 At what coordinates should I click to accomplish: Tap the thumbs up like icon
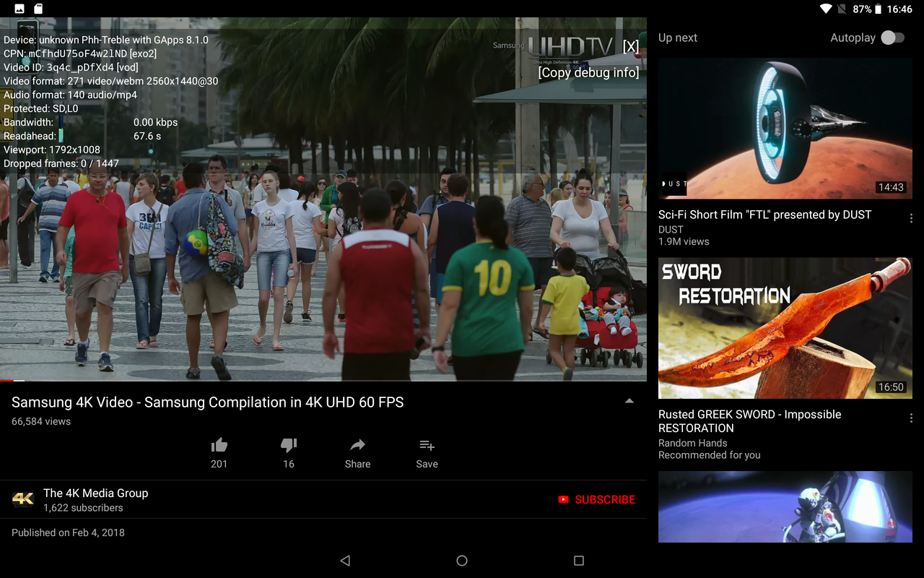point(219,445)
